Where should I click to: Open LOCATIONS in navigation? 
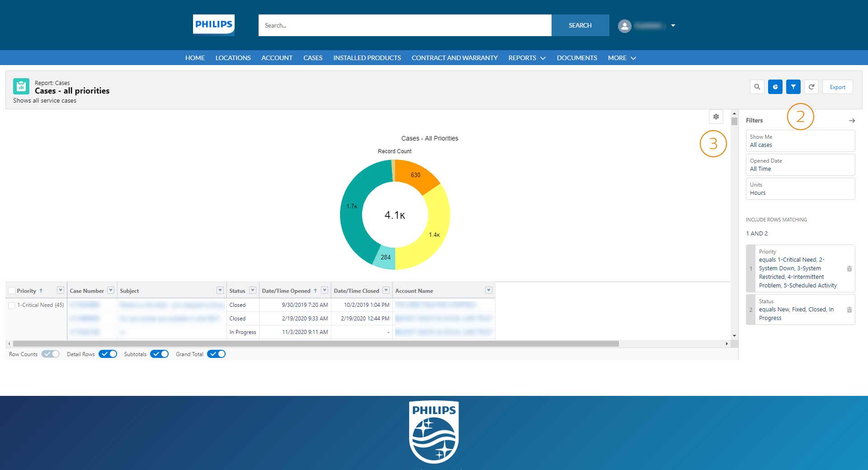pos(233,58)
